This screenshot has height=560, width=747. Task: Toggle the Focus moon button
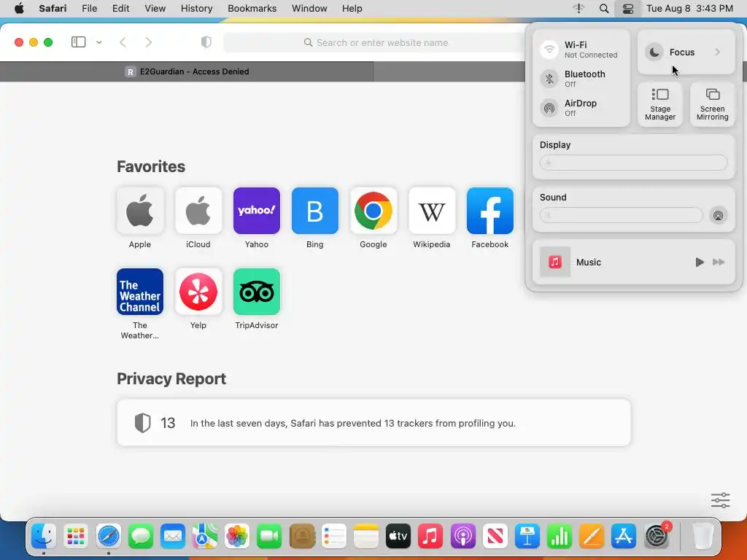[x=654, y=52]
